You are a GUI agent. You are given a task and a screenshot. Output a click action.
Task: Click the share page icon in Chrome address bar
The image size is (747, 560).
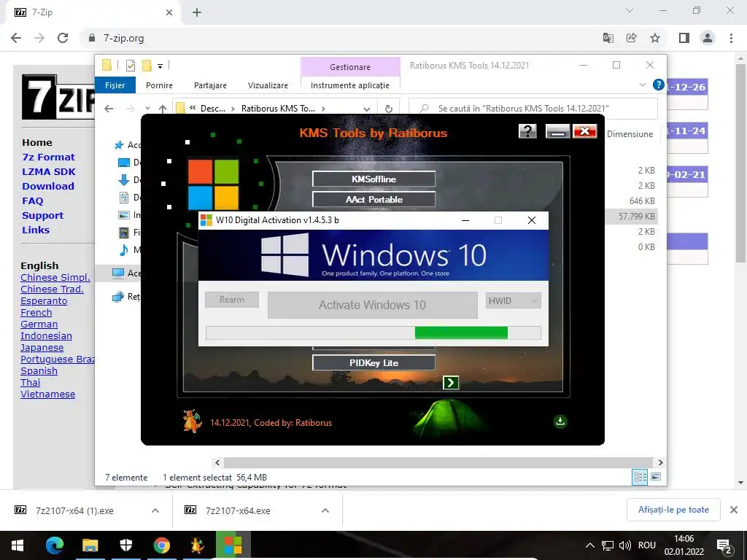(631, 38)
